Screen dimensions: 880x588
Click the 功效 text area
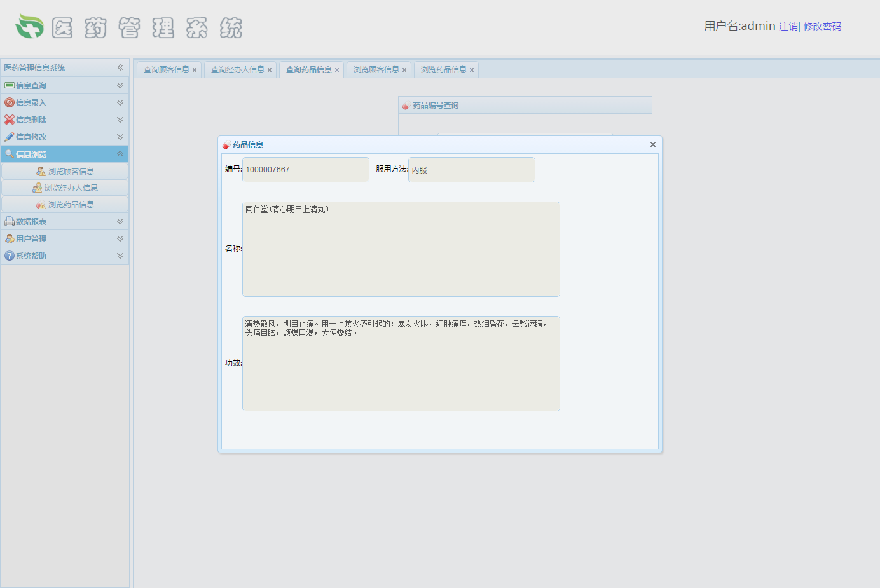pyautogui.click(x=401, y=364)
